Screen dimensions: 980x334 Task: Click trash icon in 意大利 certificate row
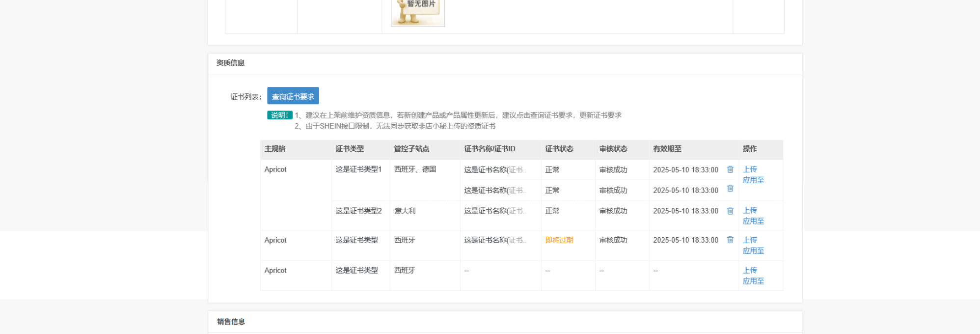pos(730,211)
